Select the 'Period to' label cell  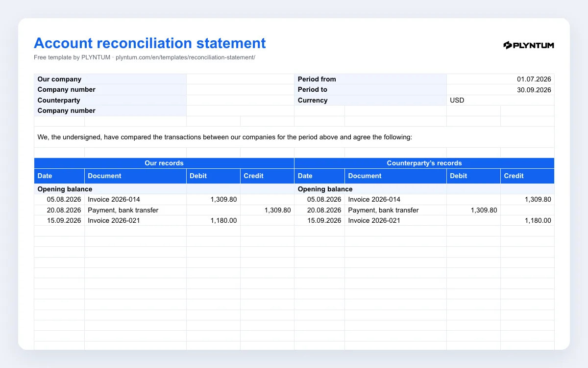[370, 90]
